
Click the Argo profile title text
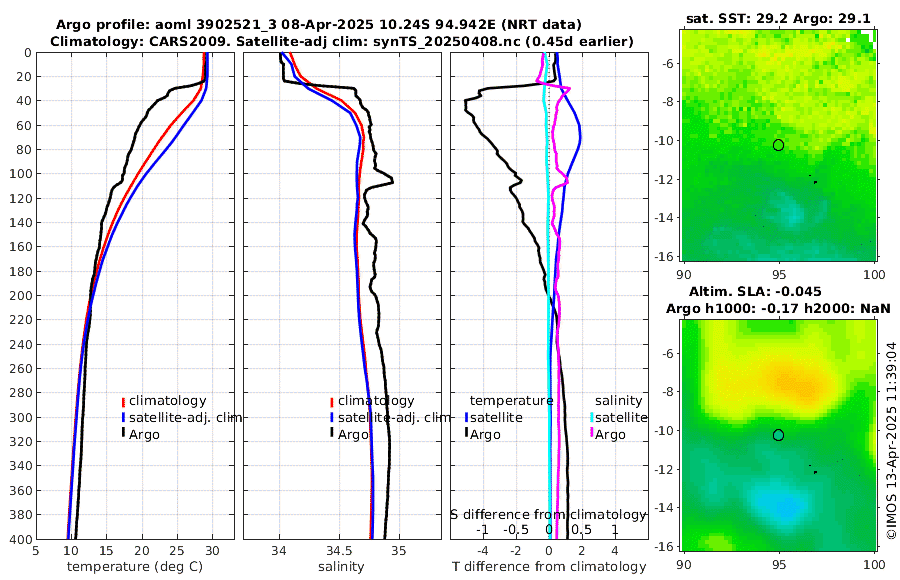click(319, 25)
